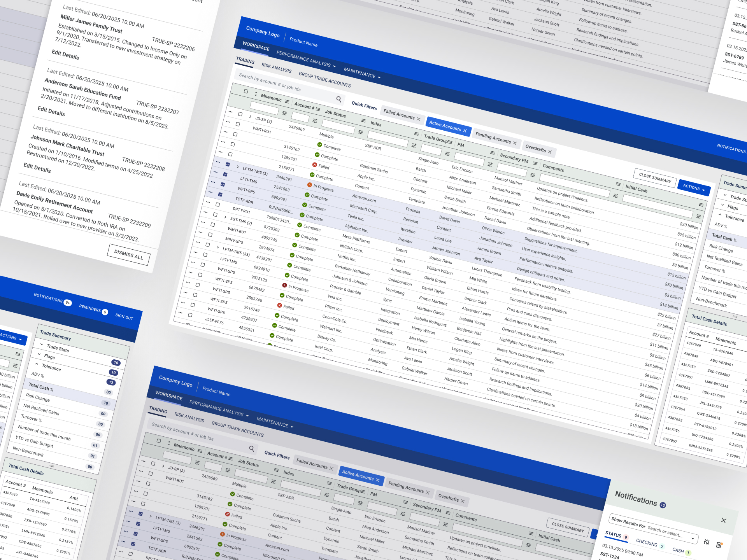
Task: Open the JD-SP (3) row options dots, upper trading window
Action: pyautogui.click(x=230, y=112)
